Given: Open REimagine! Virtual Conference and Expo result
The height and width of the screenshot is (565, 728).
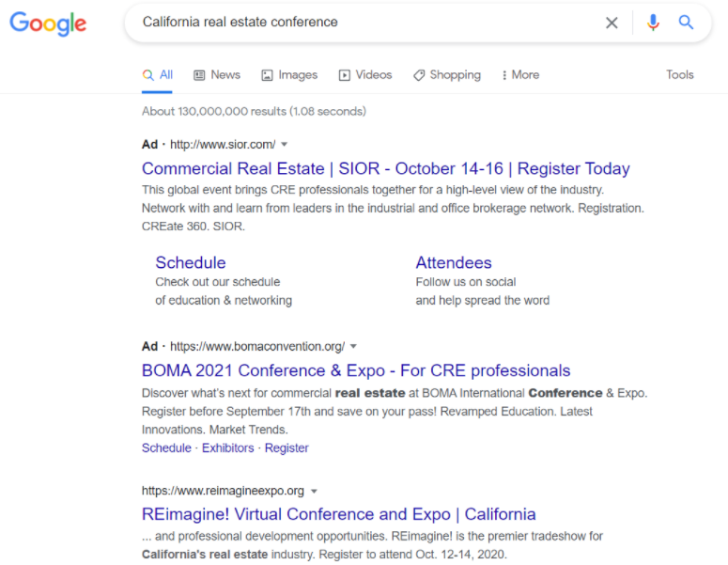Looking at the screenshot, I should click(x=339, y=514).
